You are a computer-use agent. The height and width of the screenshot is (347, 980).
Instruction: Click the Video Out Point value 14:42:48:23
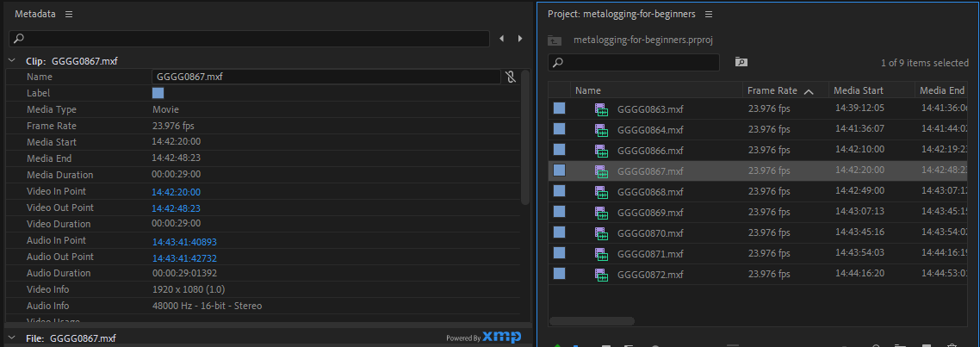[177, 208]
